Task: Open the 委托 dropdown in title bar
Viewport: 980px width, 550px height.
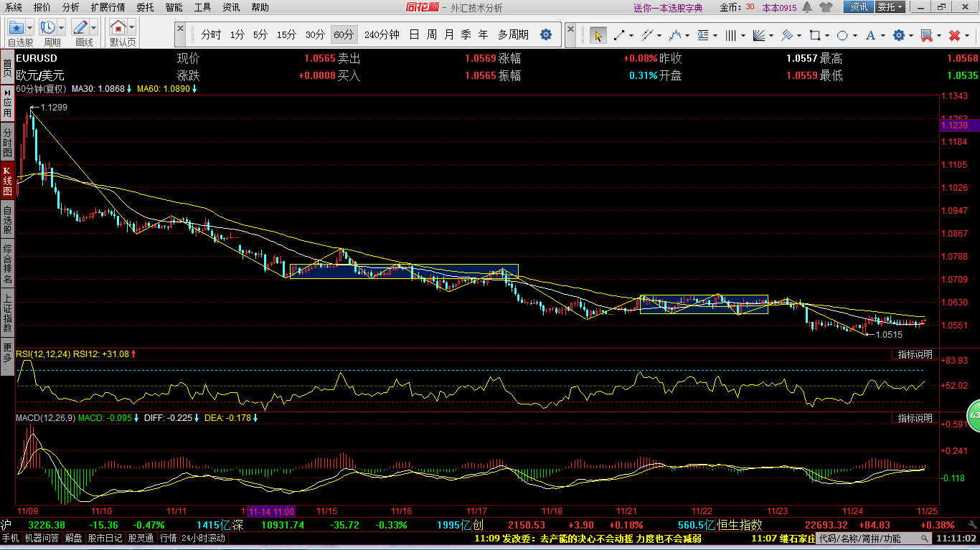Action: click(890, 7)
